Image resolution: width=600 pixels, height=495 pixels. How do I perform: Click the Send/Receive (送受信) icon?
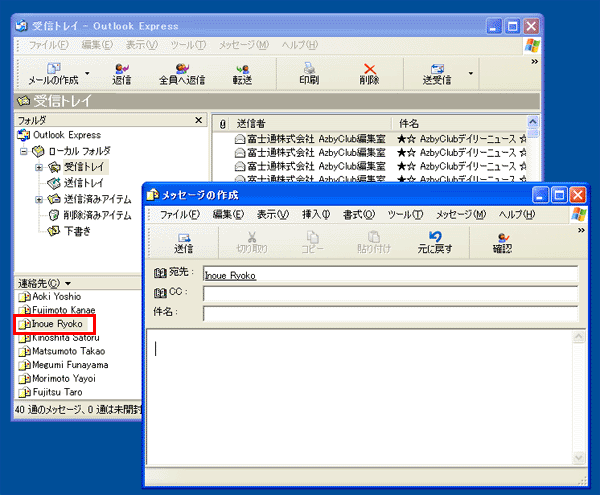(x=437, y=69)
